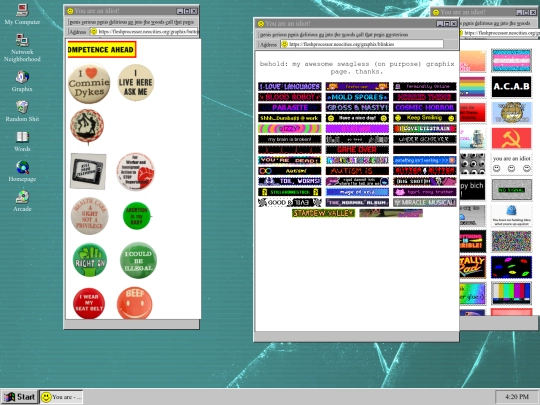Viewport: 540px width, 405px height.
Task: Click the "I Could Be Illegal" pin
Action: 138,260
